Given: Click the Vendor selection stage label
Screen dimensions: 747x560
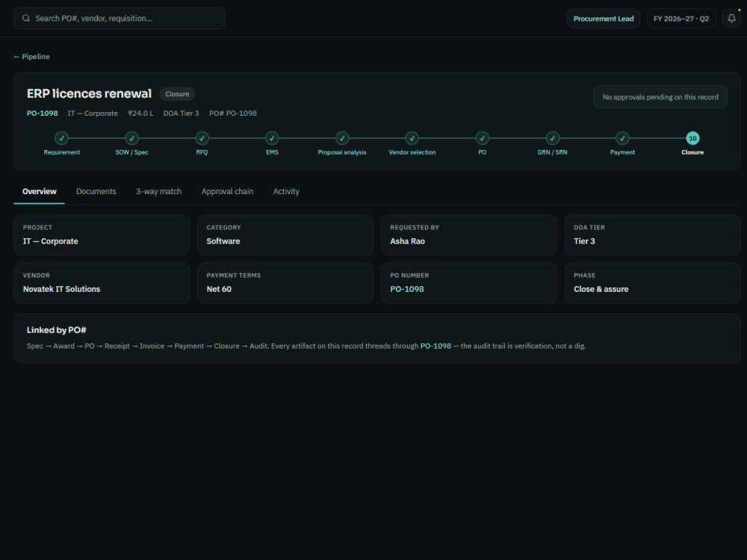Looking at the screenshot, I should click(412, 152).
